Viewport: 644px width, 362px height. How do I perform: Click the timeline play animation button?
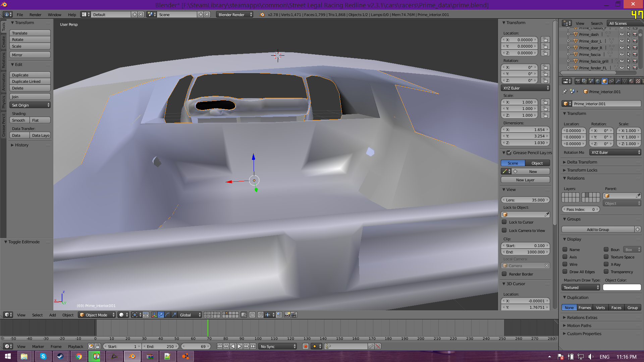(239, 346)
